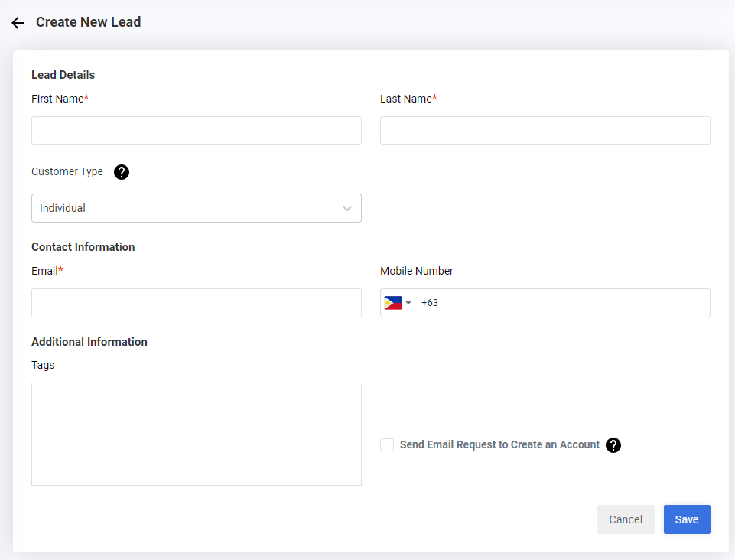Click the Create New Lead page title
The image size is (735, 560).
[89, 22]
